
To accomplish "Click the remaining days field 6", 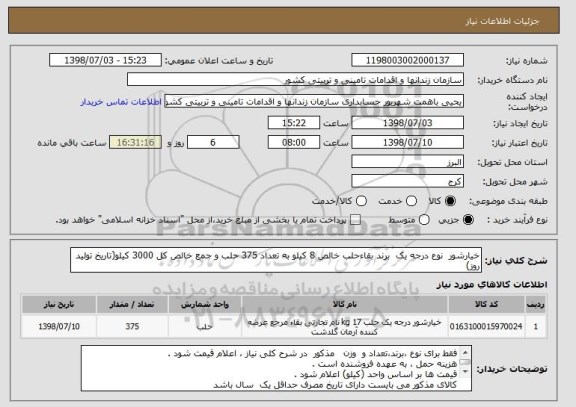I will pos(213,142).
